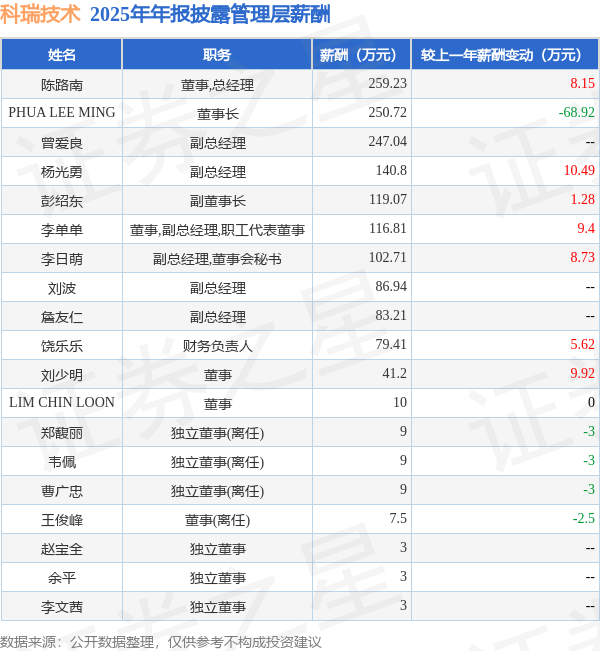Image resolution: width=600 pixels, height=651 pixels.
Task: Click the 职务 column header
Action: (x=217, y=55)
